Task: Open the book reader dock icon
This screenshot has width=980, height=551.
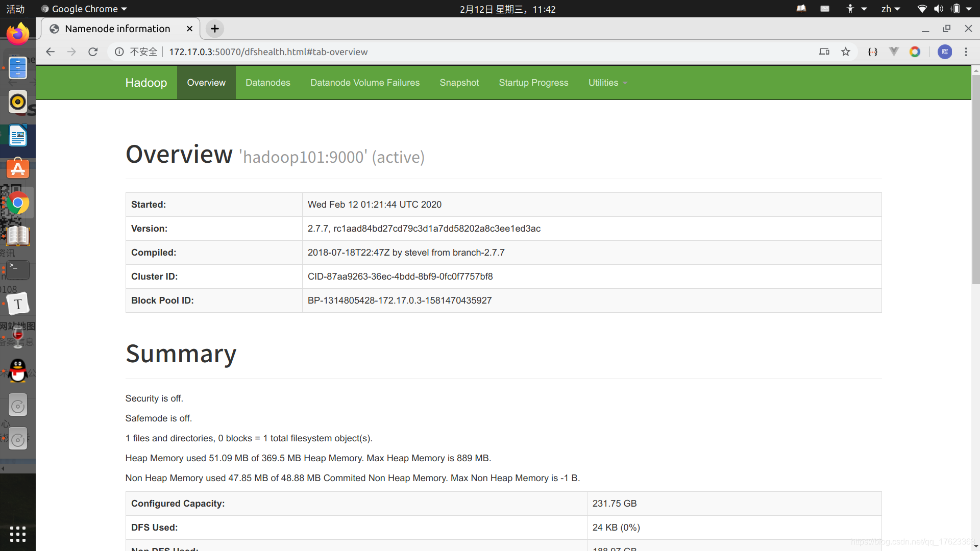Action: pos(18,236)
